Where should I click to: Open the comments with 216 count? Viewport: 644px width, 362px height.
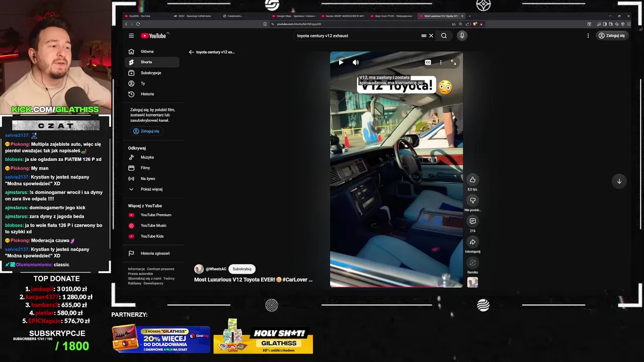472,221
